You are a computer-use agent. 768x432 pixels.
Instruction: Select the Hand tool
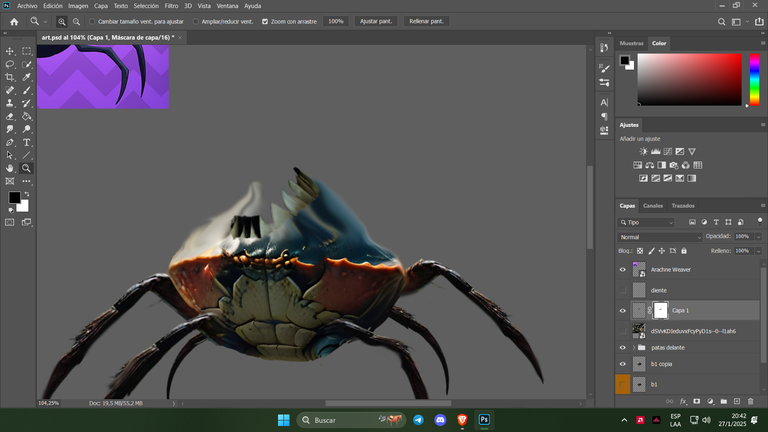pyautogui.click(x=10, y=168)
